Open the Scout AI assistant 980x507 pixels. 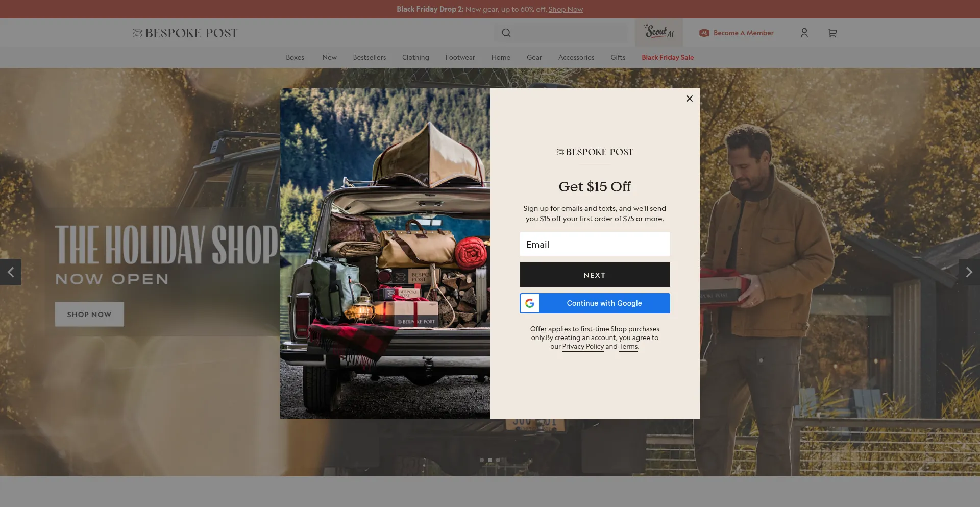click(658, 32)
